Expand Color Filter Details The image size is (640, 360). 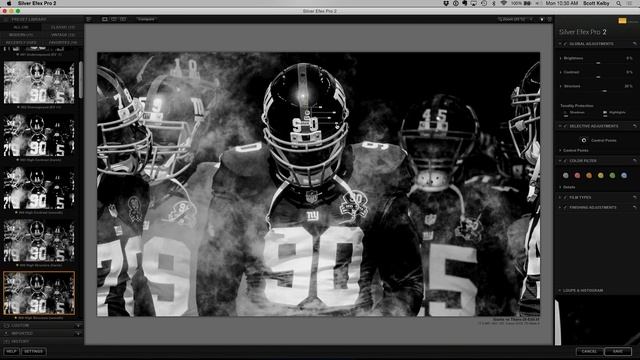[x=560, y=187]
